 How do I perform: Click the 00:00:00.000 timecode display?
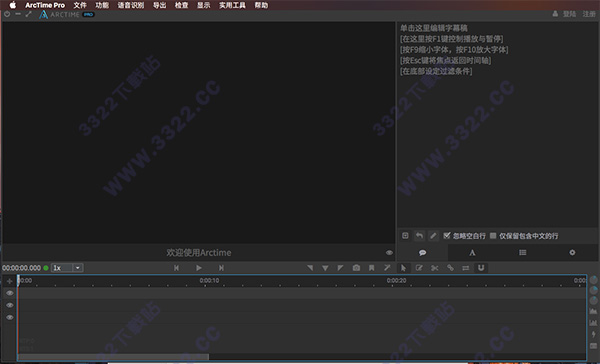(x=21, y=268)
